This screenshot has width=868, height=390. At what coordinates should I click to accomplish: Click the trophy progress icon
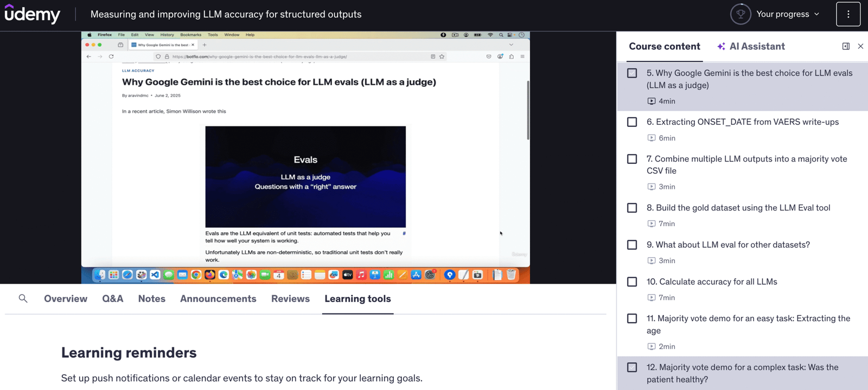pyautogui.click(x=741, y=14)
